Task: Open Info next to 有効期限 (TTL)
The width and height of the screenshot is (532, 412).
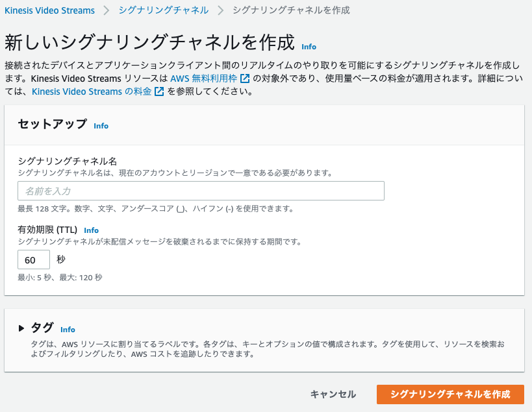Action: pyautogui.click(x=91, y=230)
